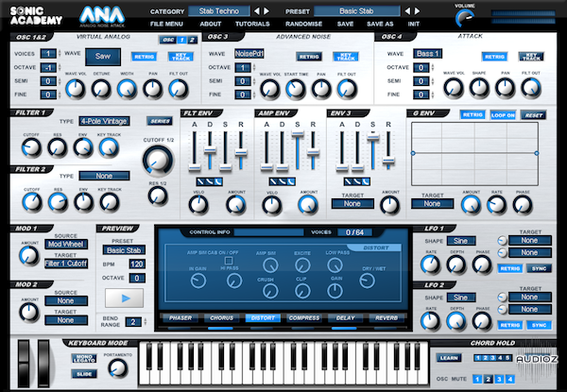
Task: Click the Filter 1 Res knob
Action: click(58, 147)
